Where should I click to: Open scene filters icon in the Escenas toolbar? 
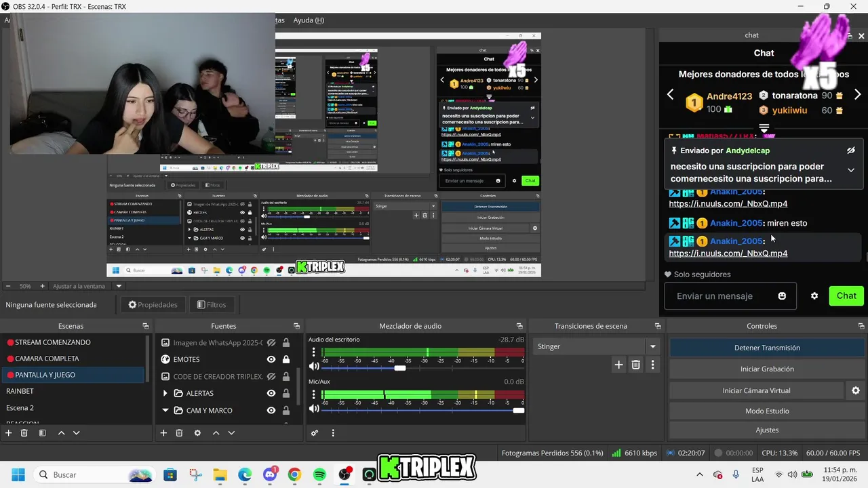pos(42,432)
